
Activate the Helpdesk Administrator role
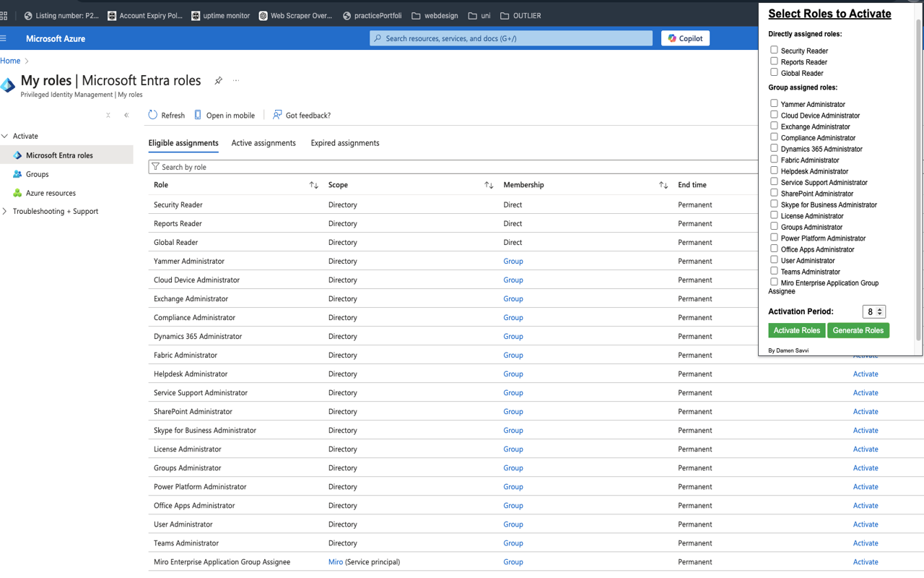tap(866, 374)
